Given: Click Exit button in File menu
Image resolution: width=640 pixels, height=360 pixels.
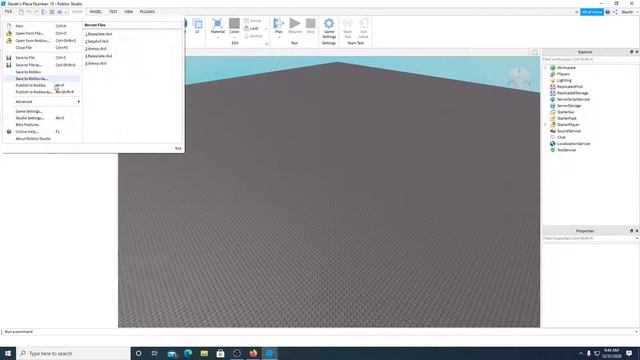Looking at the screenshot, I should click(x=178, y=148).
